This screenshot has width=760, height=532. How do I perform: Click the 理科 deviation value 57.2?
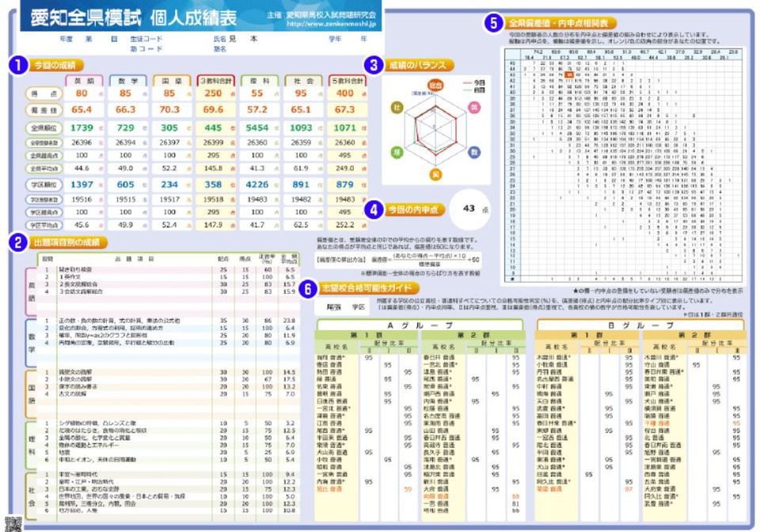256,110
